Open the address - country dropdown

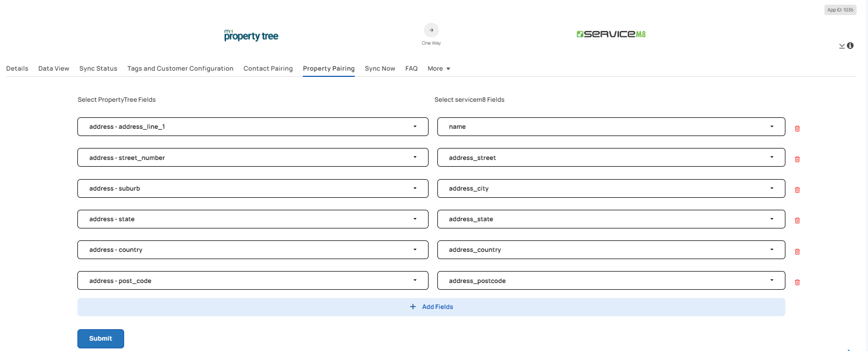pyautogui.click(x=253, y=250)
